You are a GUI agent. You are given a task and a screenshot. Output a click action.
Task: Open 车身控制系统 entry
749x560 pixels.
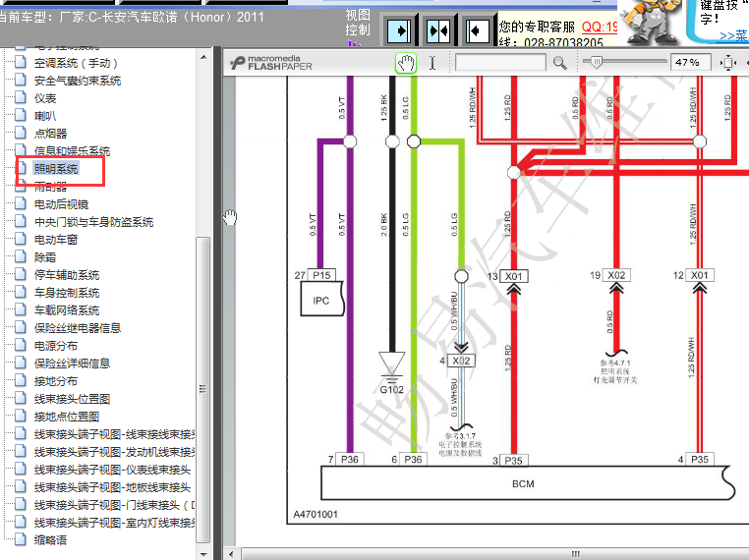click(67, 293)
